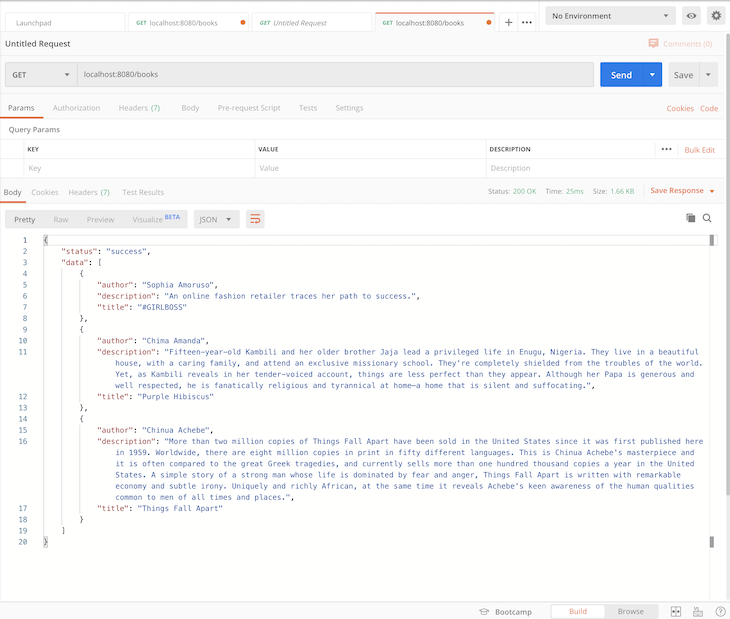730x619 pixels.
Task: Select the active localhost:8080/books tab
Action: tap(435, 23)
